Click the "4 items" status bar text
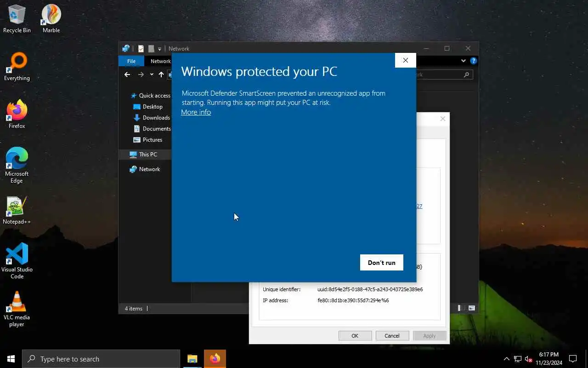 pyautogui.click(x=134, y=309)
